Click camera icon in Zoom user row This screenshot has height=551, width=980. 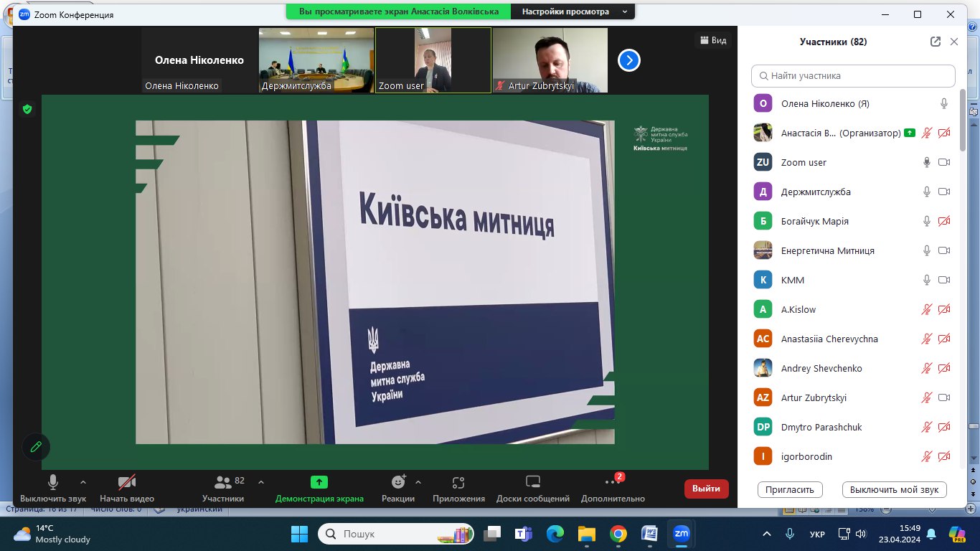(944, 162)
